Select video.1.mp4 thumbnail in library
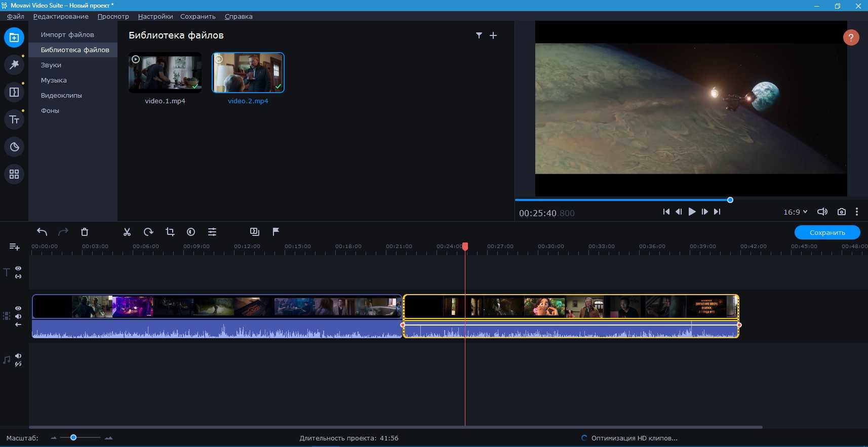Image resolution: width=868 pixels, height=447 pixels. tap(165, 72)
